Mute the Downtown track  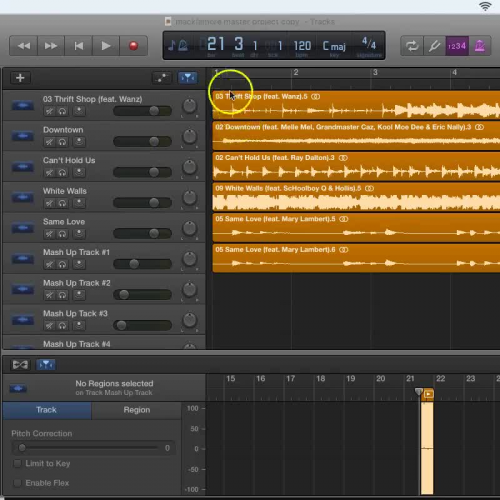click(49, 142)
